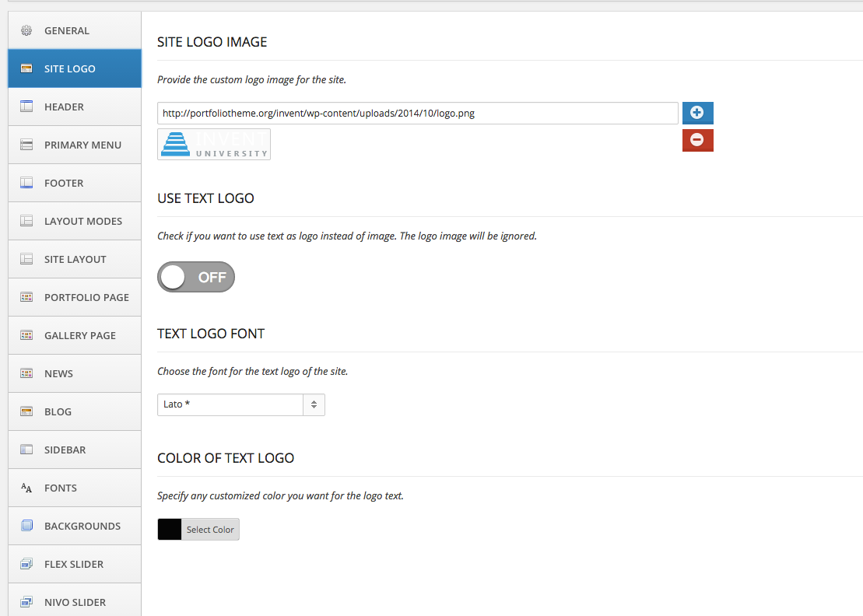This screenshot has height=616, width=863.
Task: Click the Site Logo sidebar icon
Action: coord(26,68)
